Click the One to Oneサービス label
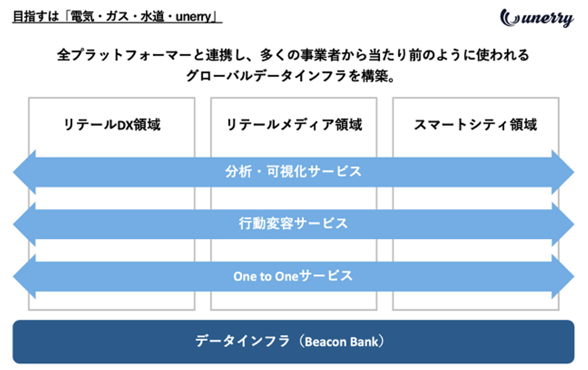588x370 pixels. [x=293, y=276]
